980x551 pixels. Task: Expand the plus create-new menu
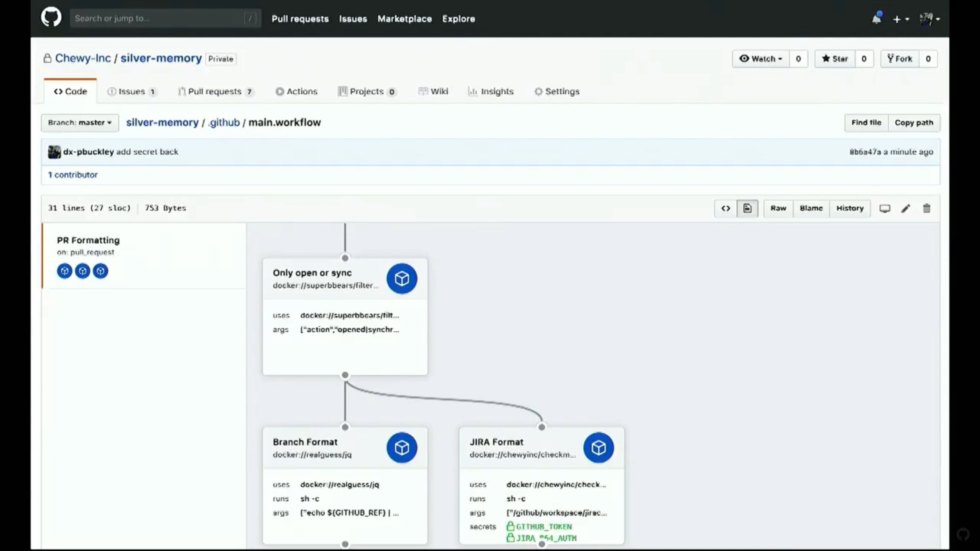click(901, 19)
